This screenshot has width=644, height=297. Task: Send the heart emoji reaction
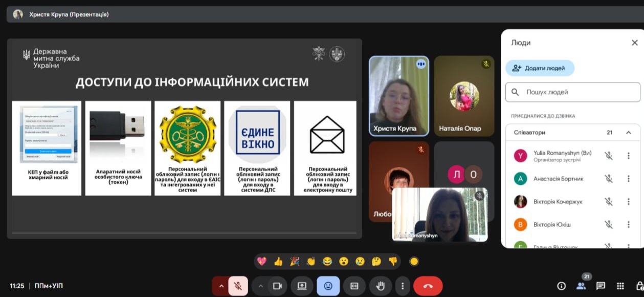pyautogui.click(x=261, y=261)
